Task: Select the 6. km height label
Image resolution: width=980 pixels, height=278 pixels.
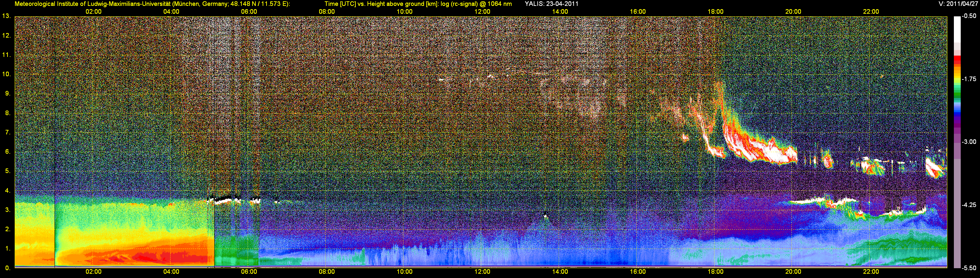Action: (x=8, y=151)
